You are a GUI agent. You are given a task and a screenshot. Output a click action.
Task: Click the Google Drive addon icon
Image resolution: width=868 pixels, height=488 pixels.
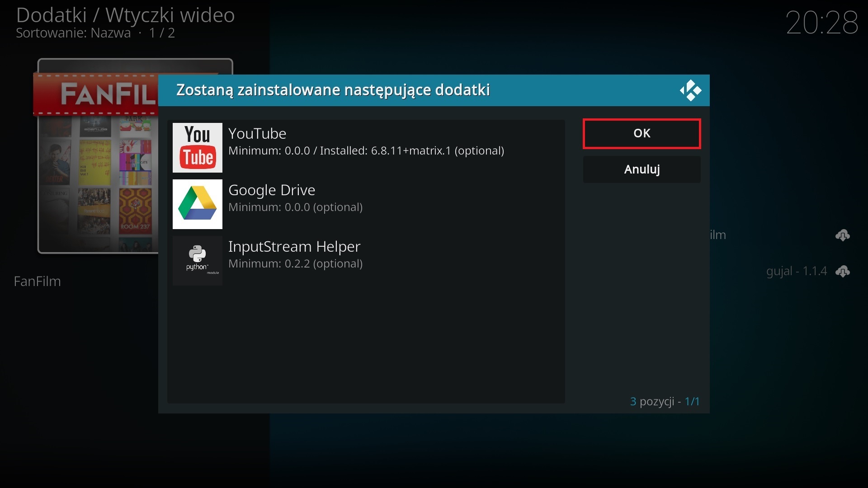pyautogui.click(x=197, y=204)
